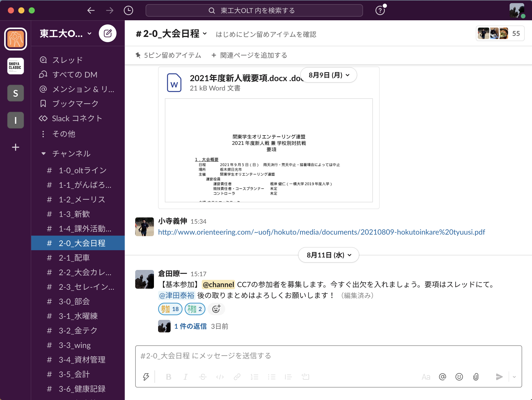Open the shortcuts lightning bolt icon
The height and width of the screenshot is (400, 532).
(146, 377)
